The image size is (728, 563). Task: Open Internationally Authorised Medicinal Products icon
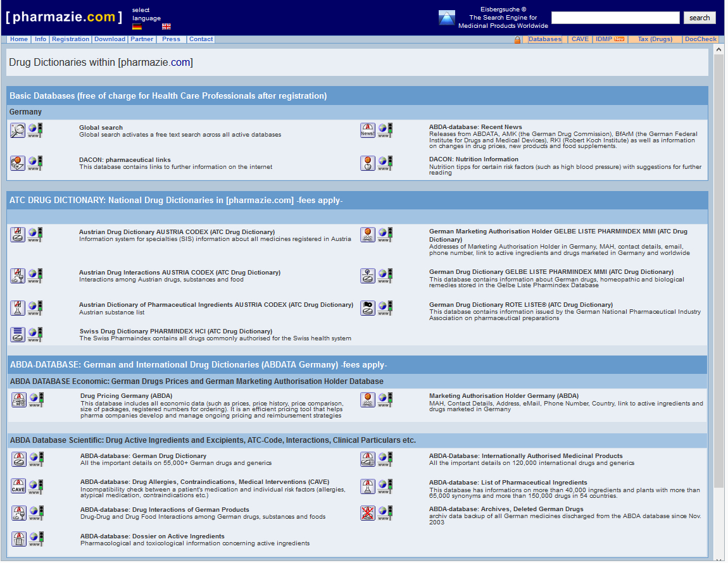[x=368, y=459]
